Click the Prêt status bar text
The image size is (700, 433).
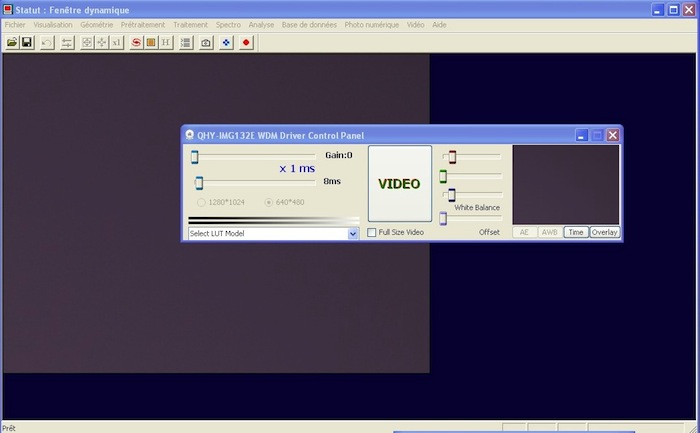coord(9,428)
